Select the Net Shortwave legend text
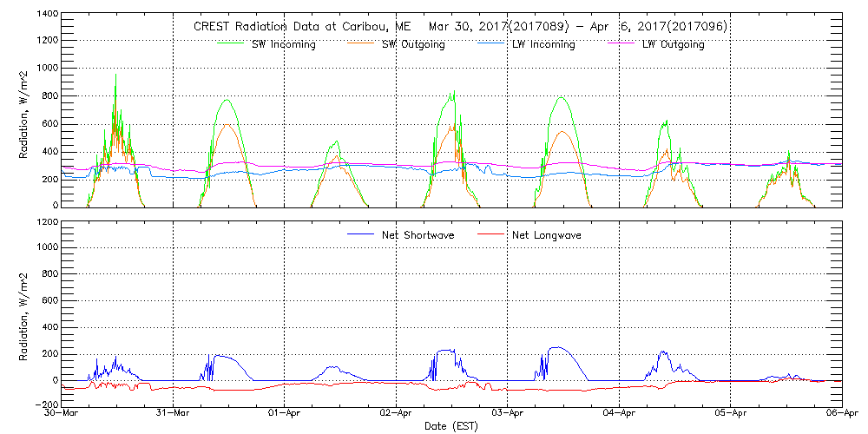868x434 pixels. [x=419, y=235]
